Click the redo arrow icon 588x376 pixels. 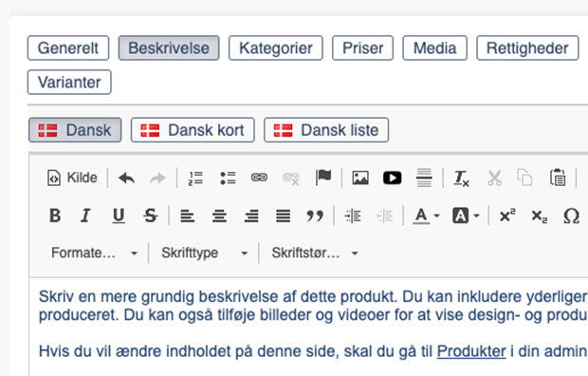tap(157, 178)
